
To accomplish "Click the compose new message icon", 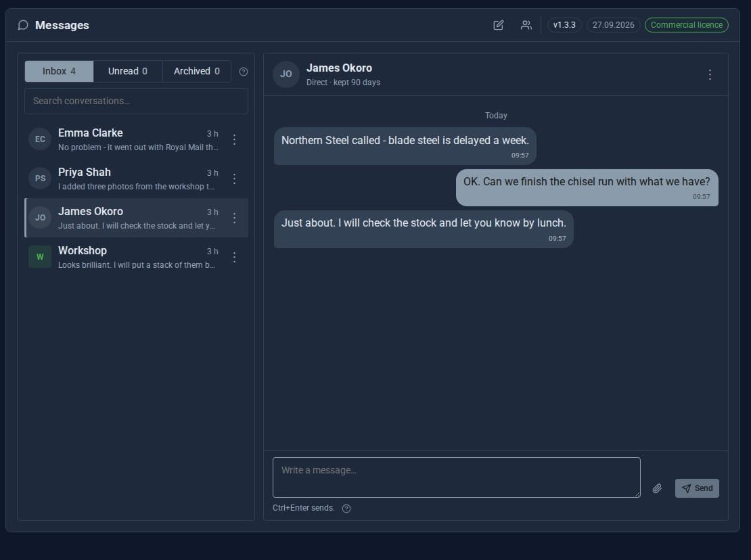I will pyautogui.click(x=498, y=25).
